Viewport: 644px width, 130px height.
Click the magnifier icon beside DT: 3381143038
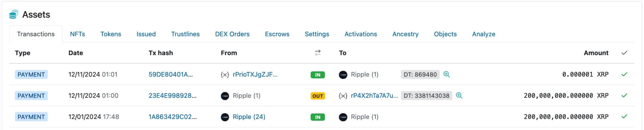(459, 96)
